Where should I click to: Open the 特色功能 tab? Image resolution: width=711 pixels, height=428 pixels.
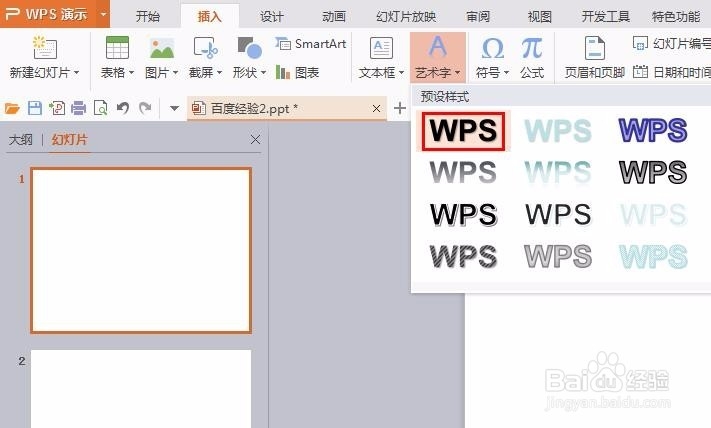coord(676,17)
